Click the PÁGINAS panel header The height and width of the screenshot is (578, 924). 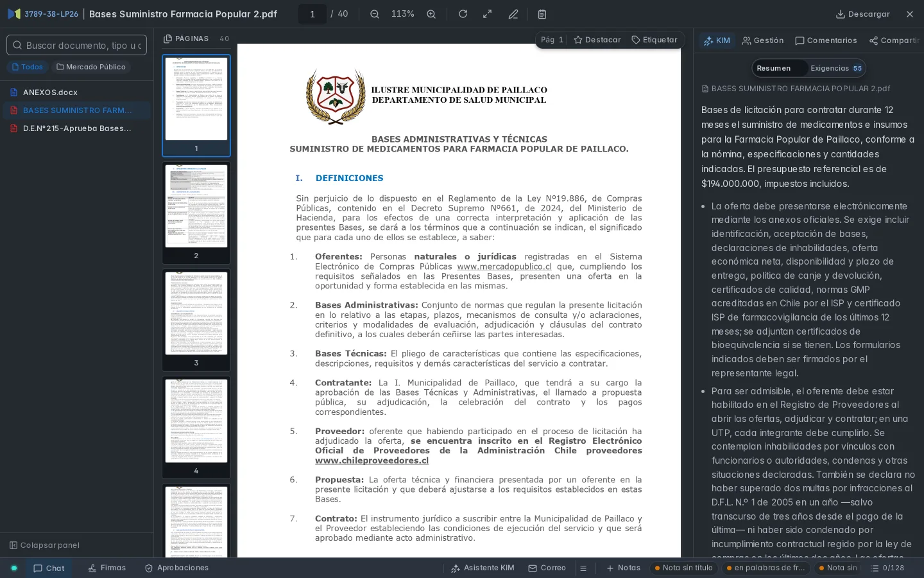(186, 39)
